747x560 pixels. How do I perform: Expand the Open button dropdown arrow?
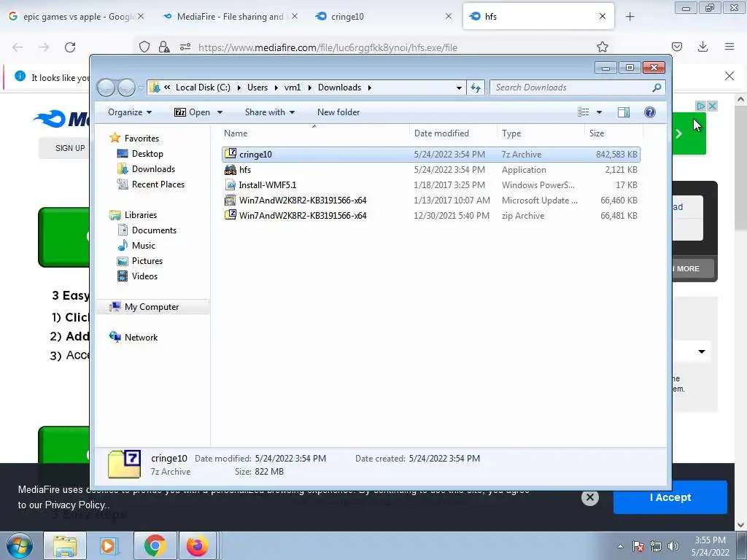(x=220, y=112)
